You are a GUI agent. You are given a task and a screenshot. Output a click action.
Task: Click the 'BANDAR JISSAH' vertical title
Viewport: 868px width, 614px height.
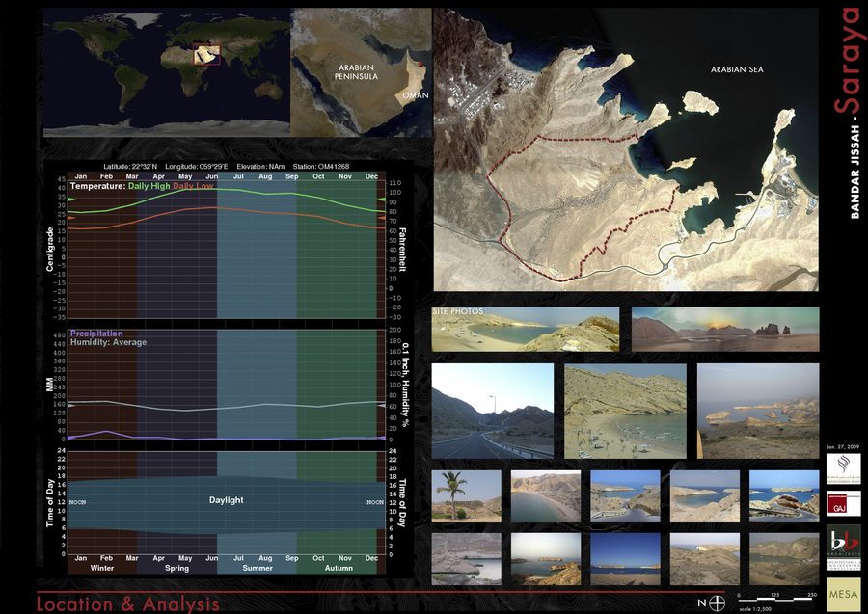point(854,172)
